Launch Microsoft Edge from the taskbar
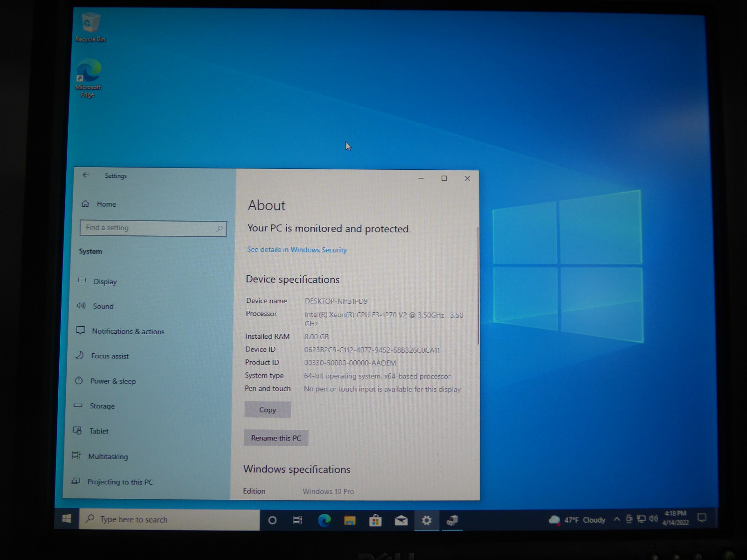Image resolution: width=747 pixels, height=560 pixels. click(x=324, y=520)
